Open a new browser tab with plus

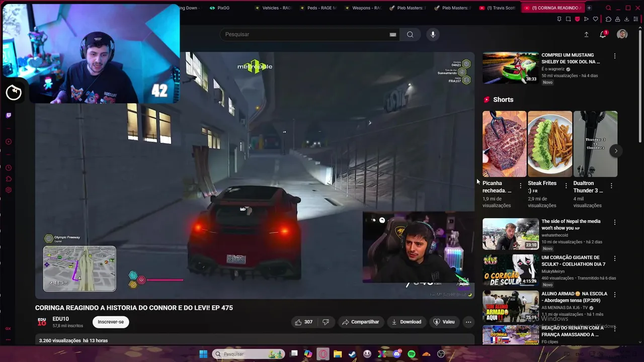tap(589, 8)
